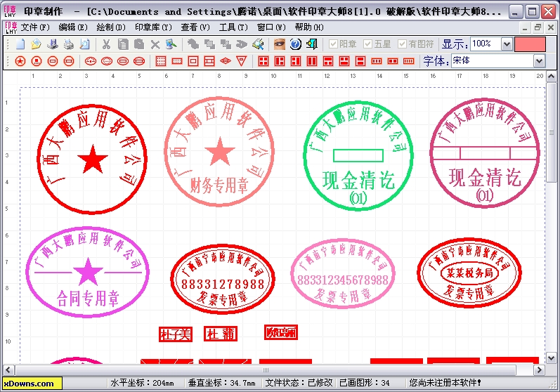Image resolution: width=560 pixels, height=392 pixels.
Task: Click the printer icon in toolbar
Action: [x=68, y=44]
